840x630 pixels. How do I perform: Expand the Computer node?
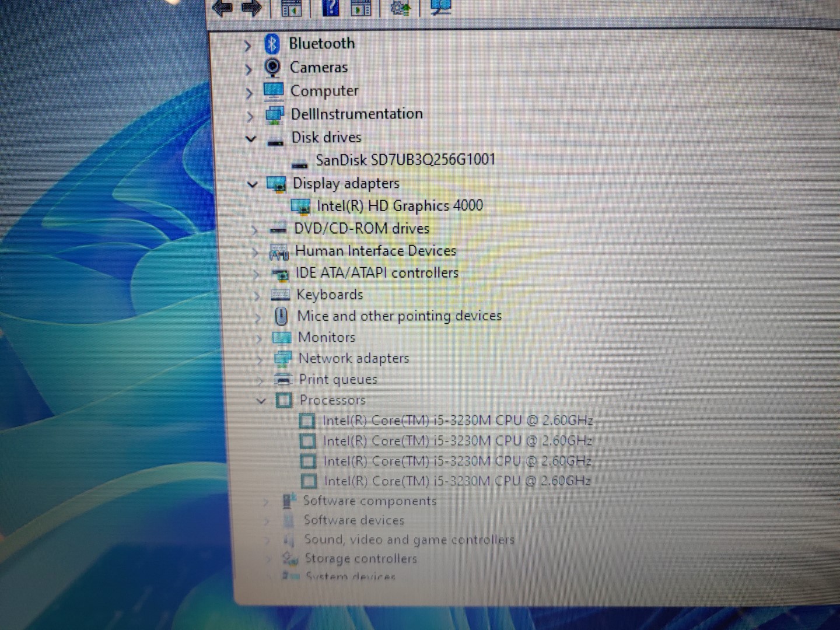click(x=250, y=93)
